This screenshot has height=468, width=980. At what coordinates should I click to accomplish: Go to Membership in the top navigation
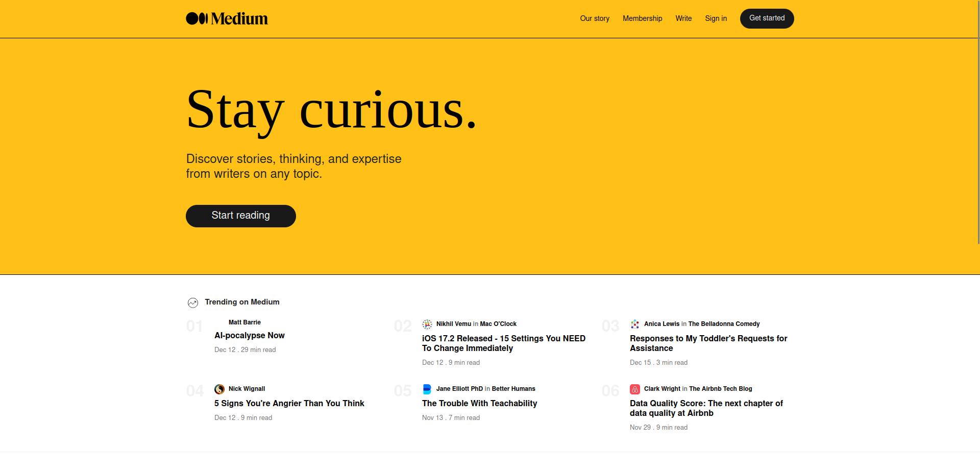[x=642, y=18]
